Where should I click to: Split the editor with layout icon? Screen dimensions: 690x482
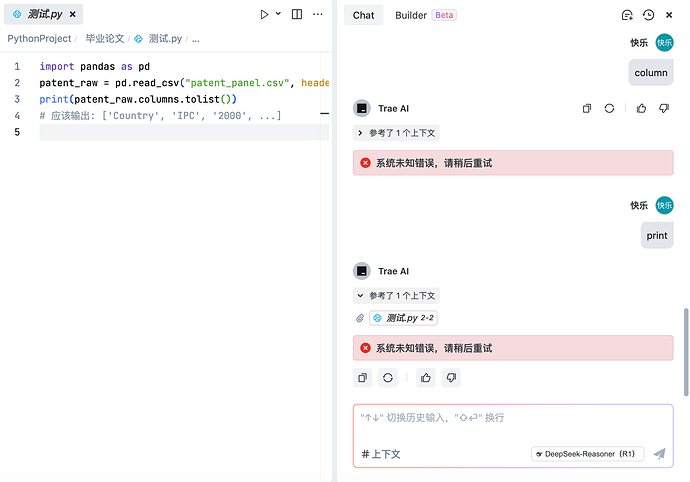tap(297, 15)
